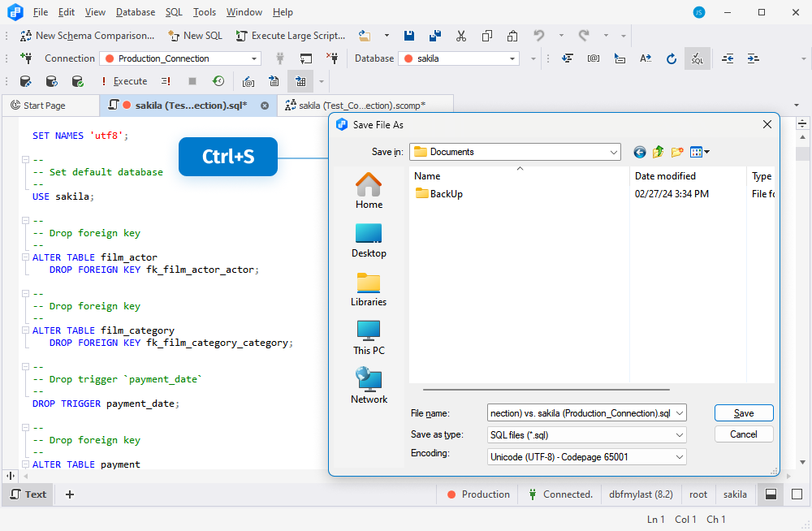This screenshot has width=812, height=531.
Task: Click the Save floppy disk icon
Action: (409, 36)
